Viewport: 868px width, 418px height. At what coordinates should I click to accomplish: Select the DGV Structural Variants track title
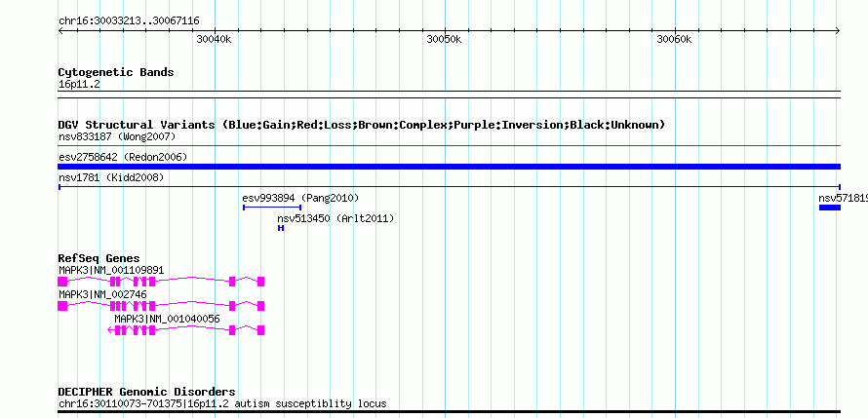coord(362,125)
